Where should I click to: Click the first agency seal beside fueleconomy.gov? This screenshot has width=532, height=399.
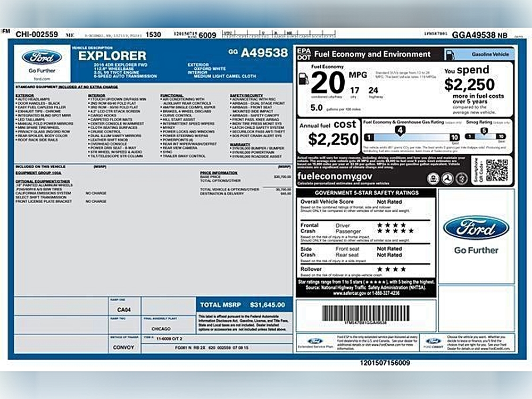(x=433, y=178)
